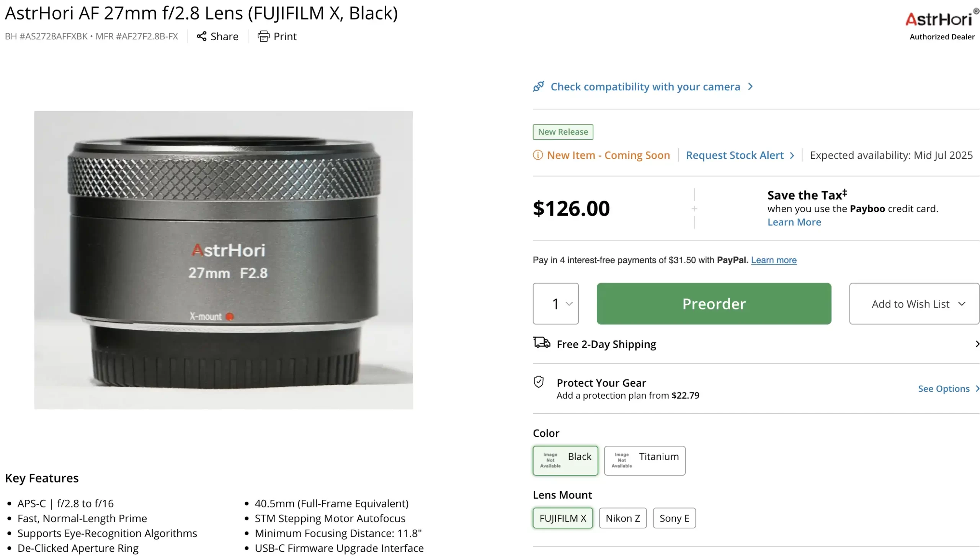This screenshot has width=980, height=556.
Task: Choose the Nikon Z lens mount
Action: point(622,518)
